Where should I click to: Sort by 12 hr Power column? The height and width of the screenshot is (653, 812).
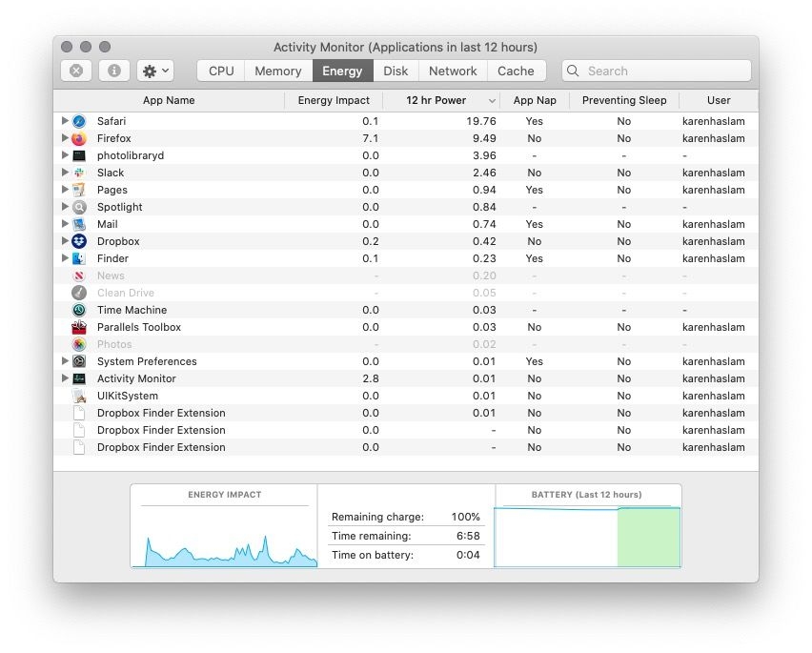(436, 100)
